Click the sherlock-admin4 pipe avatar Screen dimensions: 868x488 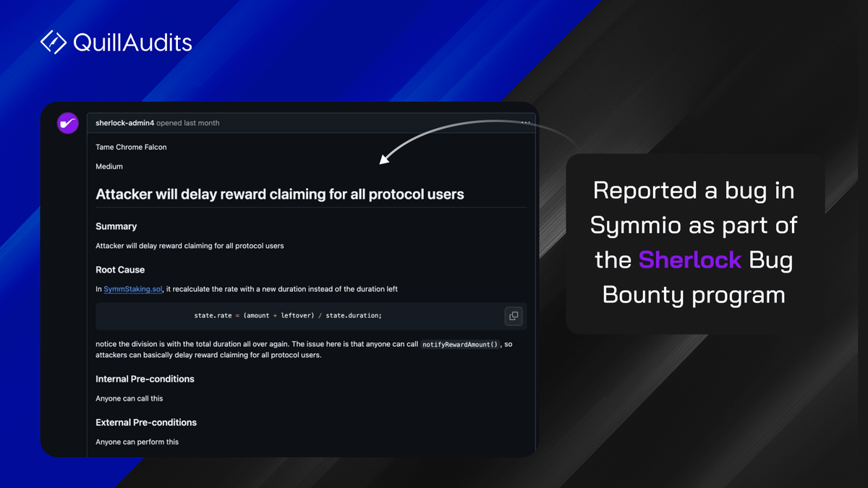67,124
